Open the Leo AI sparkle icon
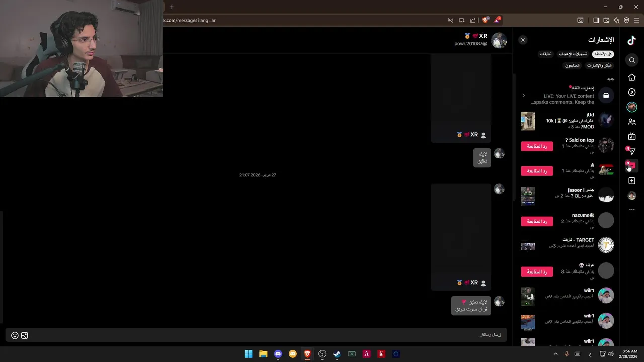 point(616,20)
